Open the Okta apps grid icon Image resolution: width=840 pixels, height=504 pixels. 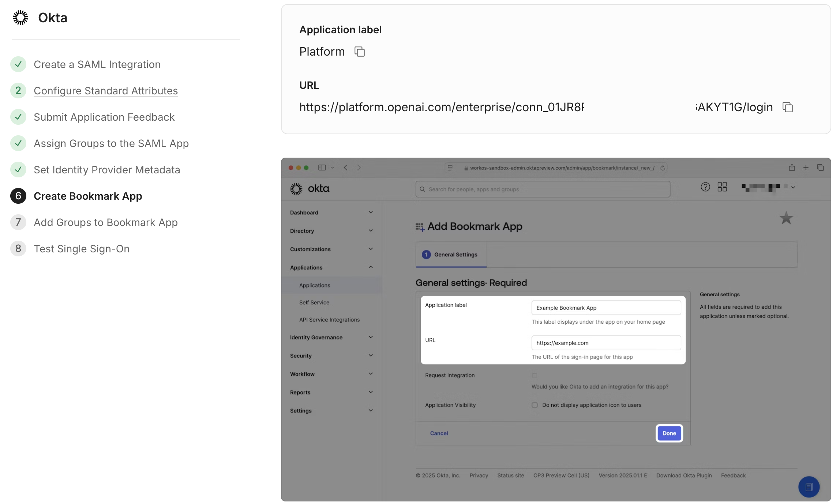pyautogui.click(x=722, y=187)
